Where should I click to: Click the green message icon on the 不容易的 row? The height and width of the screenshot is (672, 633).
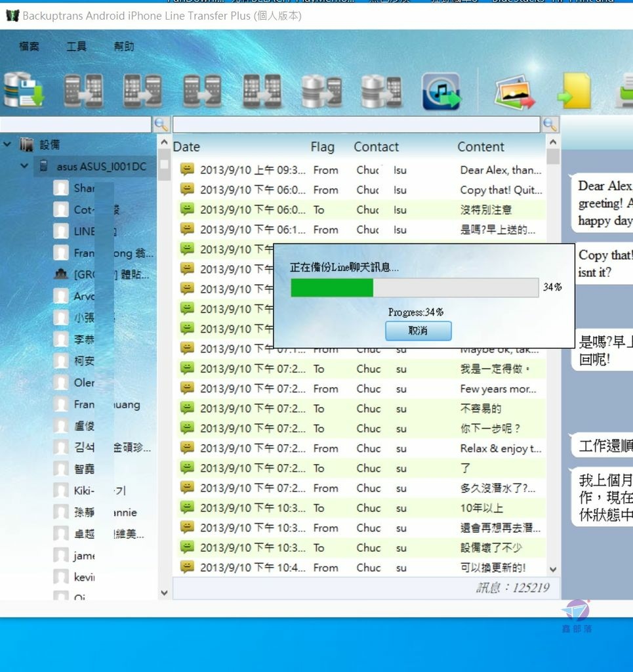187,408
